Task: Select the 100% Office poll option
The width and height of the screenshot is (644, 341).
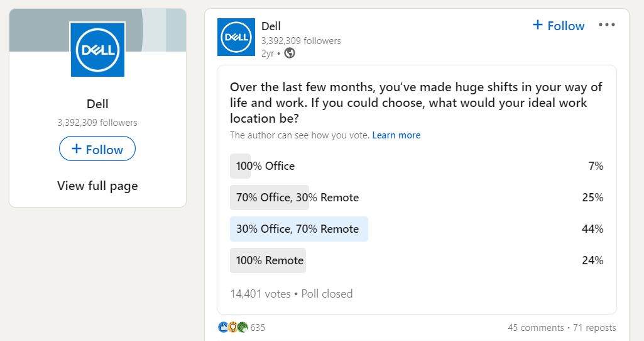Action: (x=265, y=166)
